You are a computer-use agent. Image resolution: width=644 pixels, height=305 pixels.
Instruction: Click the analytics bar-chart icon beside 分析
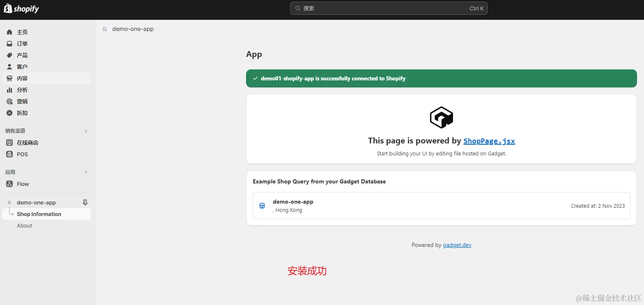[9, 90]
